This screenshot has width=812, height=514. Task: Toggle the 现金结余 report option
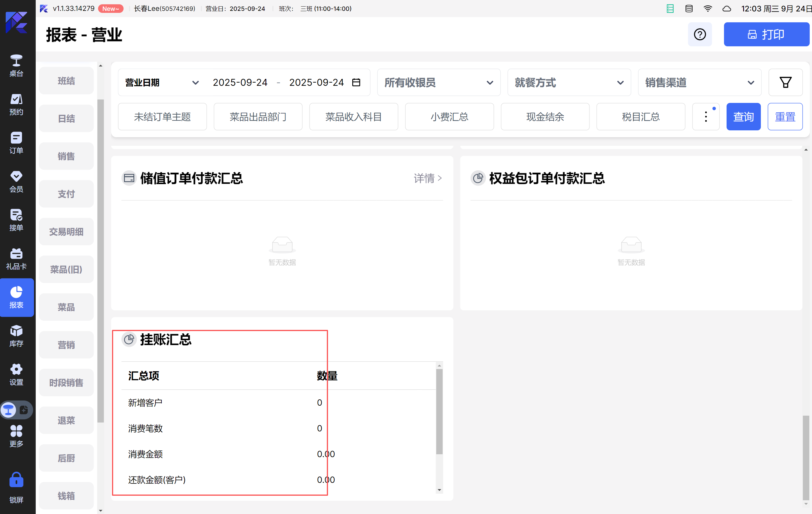pyautogui.click(x=545, y=117)
